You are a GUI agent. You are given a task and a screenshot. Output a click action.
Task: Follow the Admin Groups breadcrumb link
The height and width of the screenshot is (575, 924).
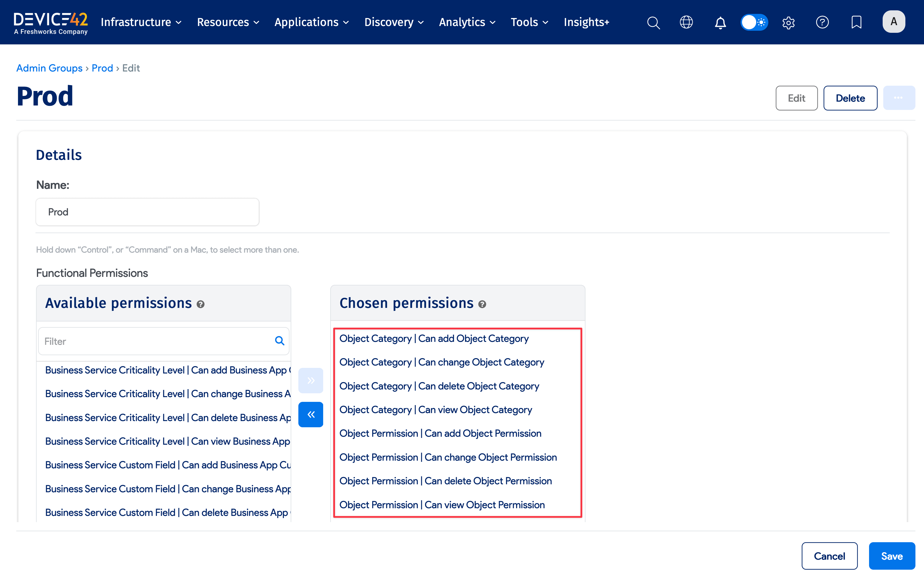[49, 68]
